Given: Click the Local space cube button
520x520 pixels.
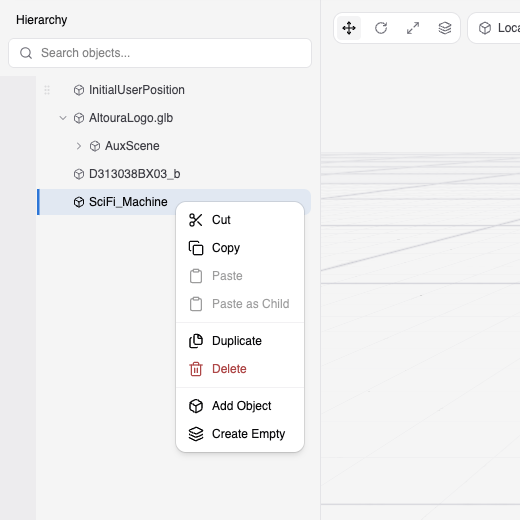Looking at the screenshot, I should tap(495, 28).
